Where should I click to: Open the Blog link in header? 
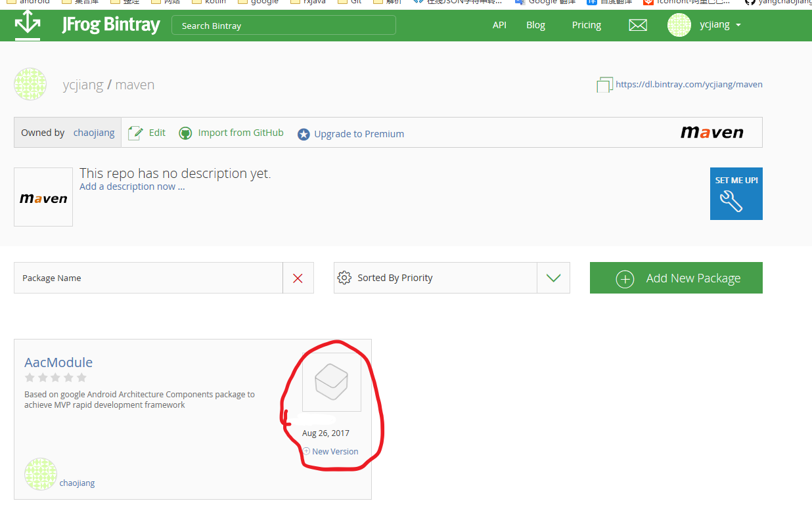pos(535,25)
